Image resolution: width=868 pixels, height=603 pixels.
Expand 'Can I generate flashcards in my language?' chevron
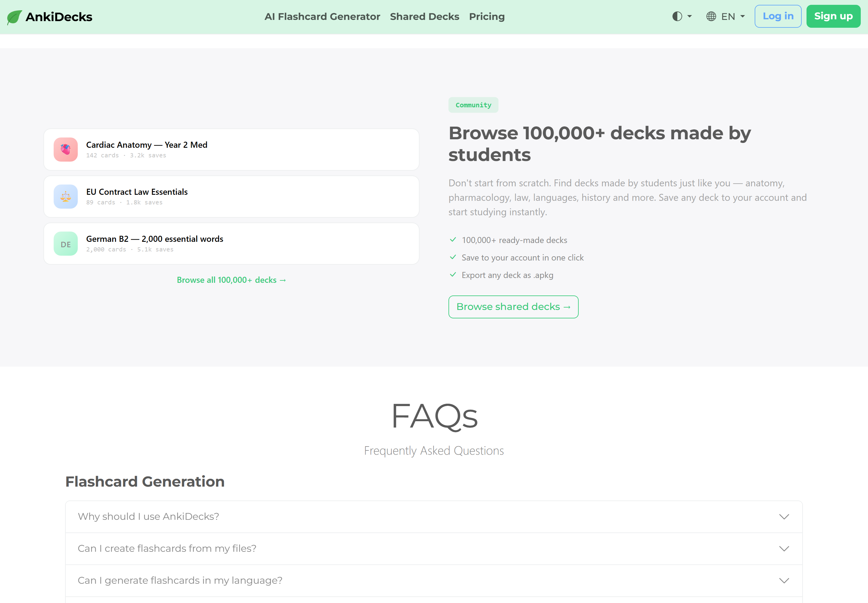784,580
